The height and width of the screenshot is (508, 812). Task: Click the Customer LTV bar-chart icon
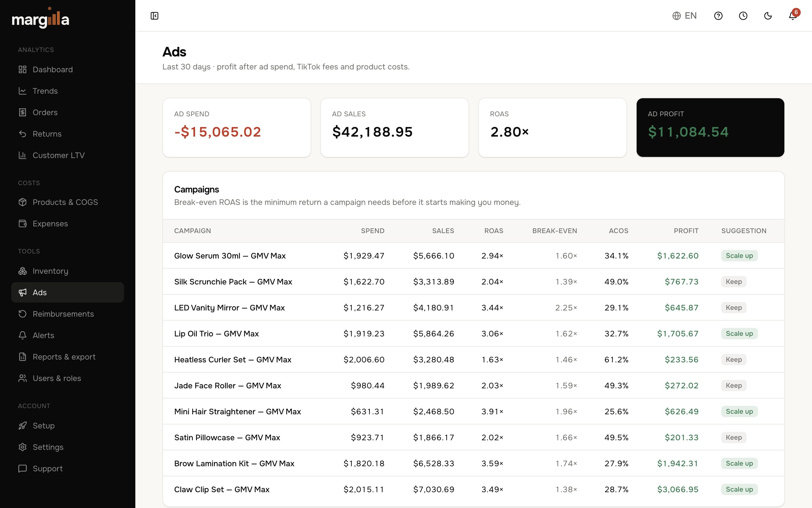[x=23, y=155]
